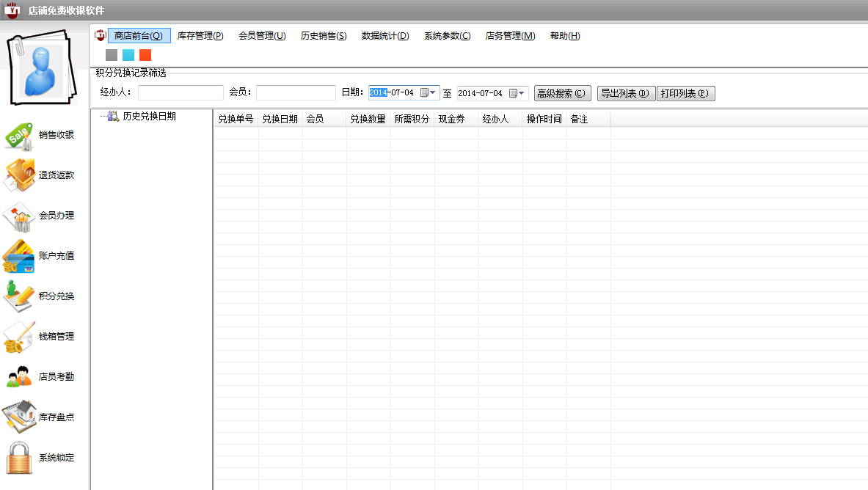
Task: Open the 店务管理(M) menu
Action: (x=511, y=36)
